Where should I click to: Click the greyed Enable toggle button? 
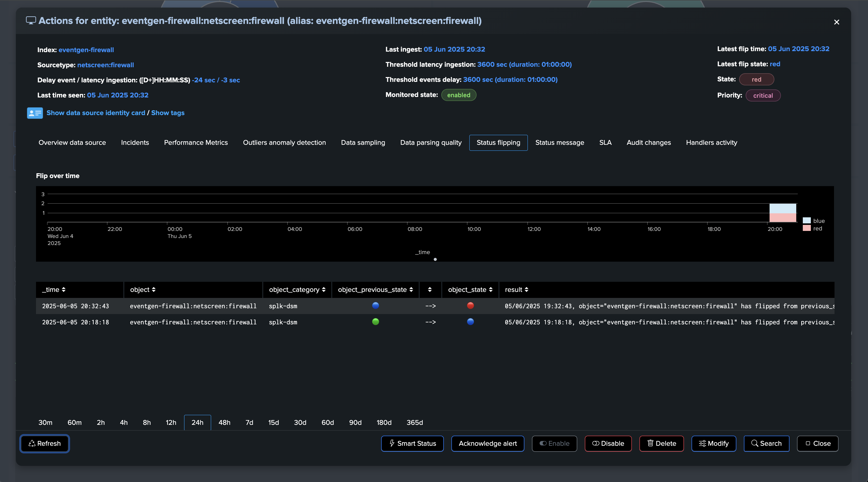tap(554, 443)
